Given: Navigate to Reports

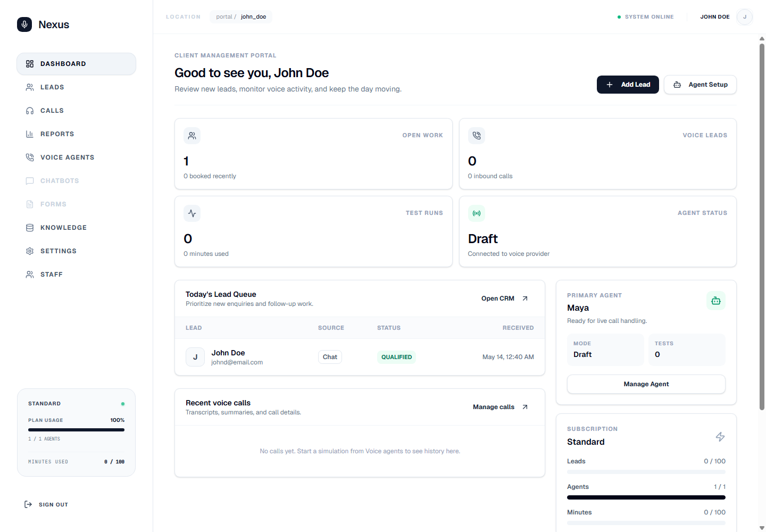Looking at the screenshot, I should 77,134.
